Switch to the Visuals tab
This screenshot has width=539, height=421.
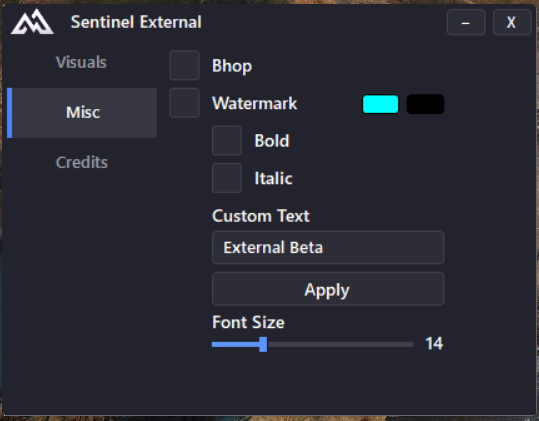pos(81,63)
